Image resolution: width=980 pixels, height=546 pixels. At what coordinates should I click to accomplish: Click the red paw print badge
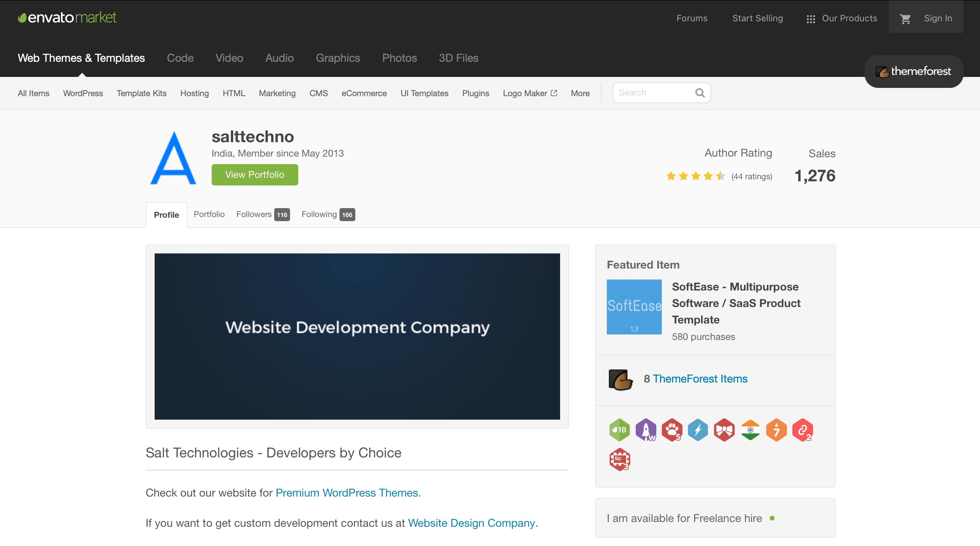[672, 430]
